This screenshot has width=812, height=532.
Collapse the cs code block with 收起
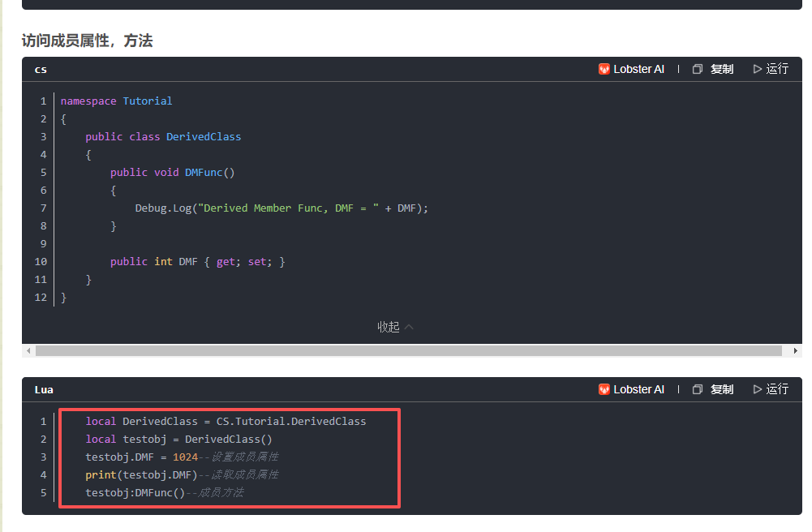[395, 327]
